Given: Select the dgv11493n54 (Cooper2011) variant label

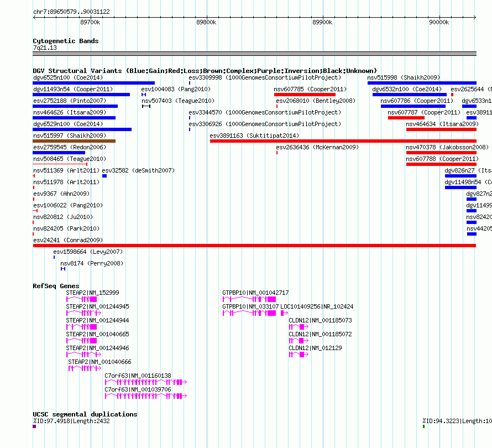Looking at the screenshot, I should (x=73, y=89).
